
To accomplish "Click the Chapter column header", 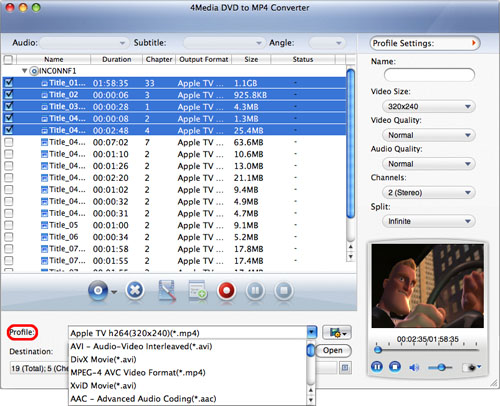I will (159, 59).
